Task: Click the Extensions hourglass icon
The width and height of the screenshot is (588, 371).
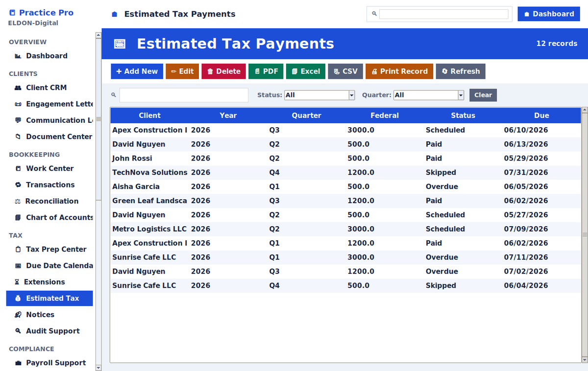Action: [x=17, y=282]
